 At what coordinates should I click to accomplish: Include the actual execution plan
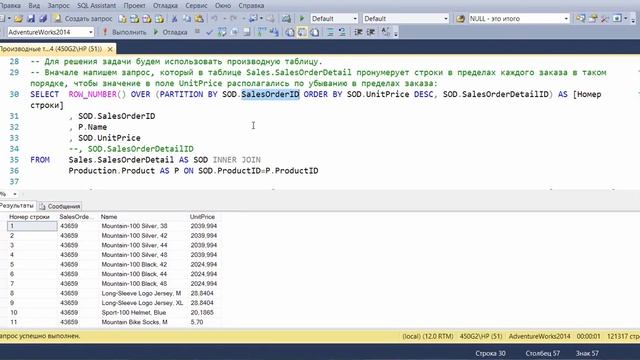(262, 32)
